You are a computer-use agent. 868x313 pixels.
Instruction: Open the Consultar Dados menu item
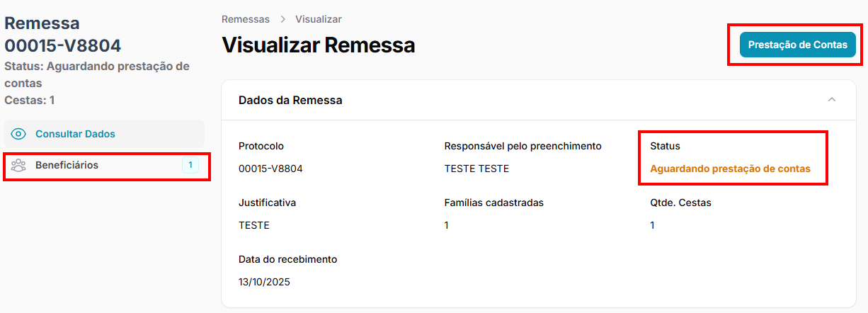75,134
